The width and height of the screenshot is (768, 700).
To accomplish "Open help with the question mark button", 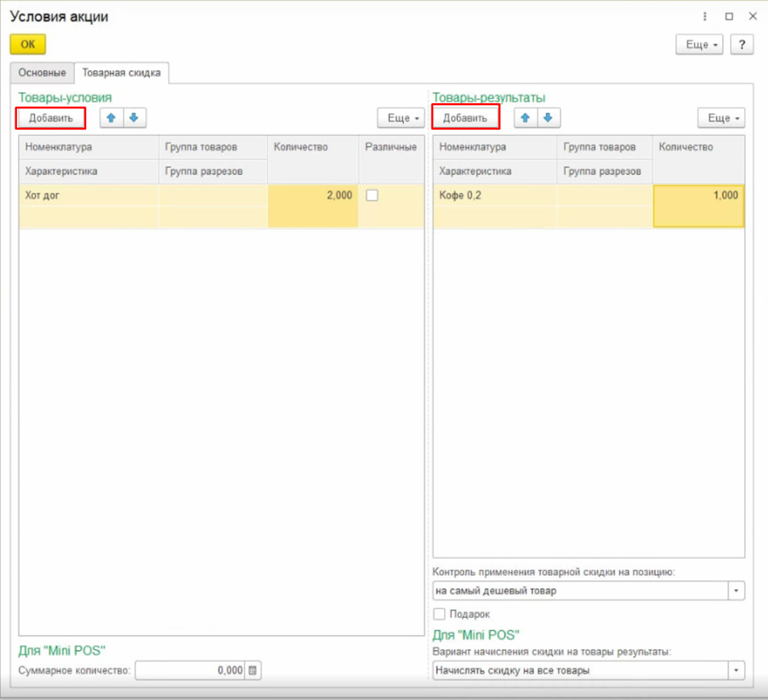I will pyautogui.click(x=741, y=45).
